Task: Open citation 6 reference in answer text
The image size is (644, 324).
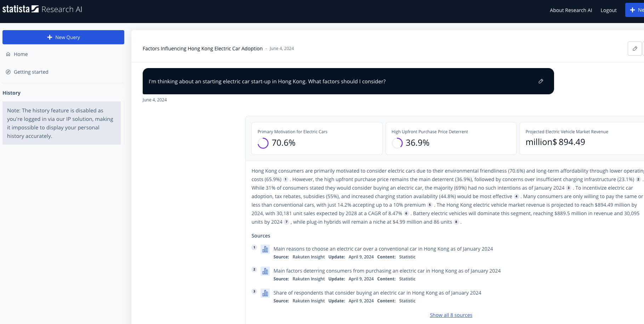Action: [x=406, y=213]
